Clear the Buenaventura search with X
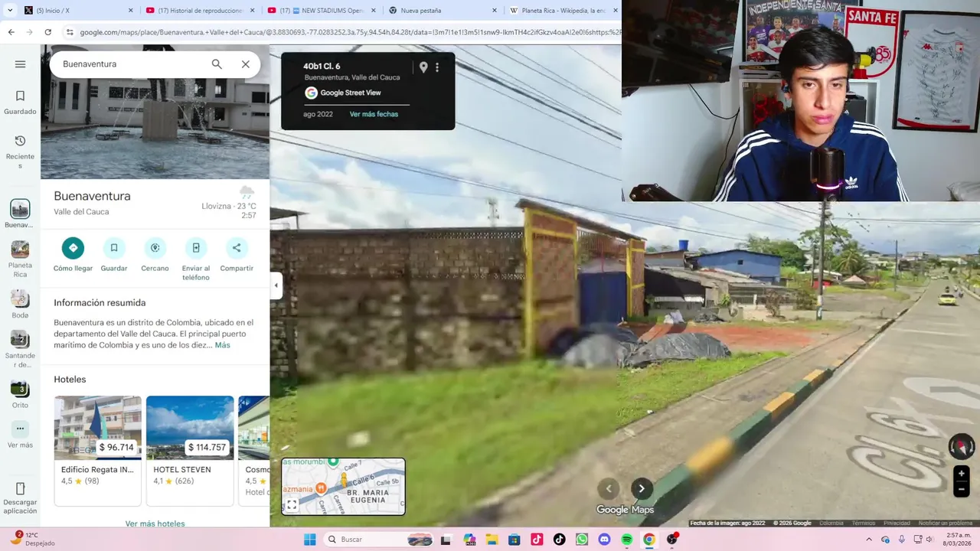This screenshot has width=980, height=551. pos(245,64)
